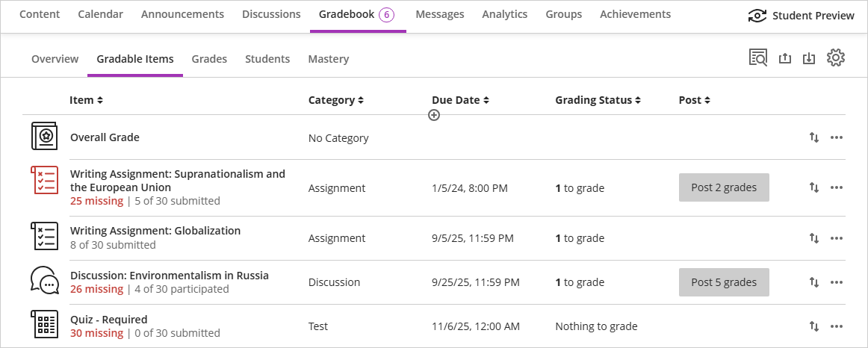Open the Analytics tab
The width and height of the screenshot is (868, 348).
point(504,14)
